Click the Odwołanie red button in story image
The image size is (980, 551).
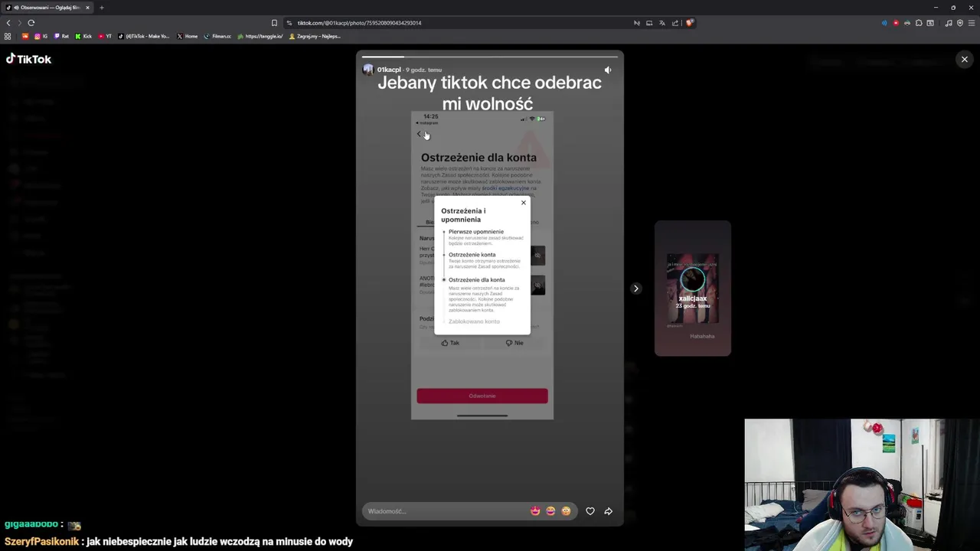(x=482, y=396)
